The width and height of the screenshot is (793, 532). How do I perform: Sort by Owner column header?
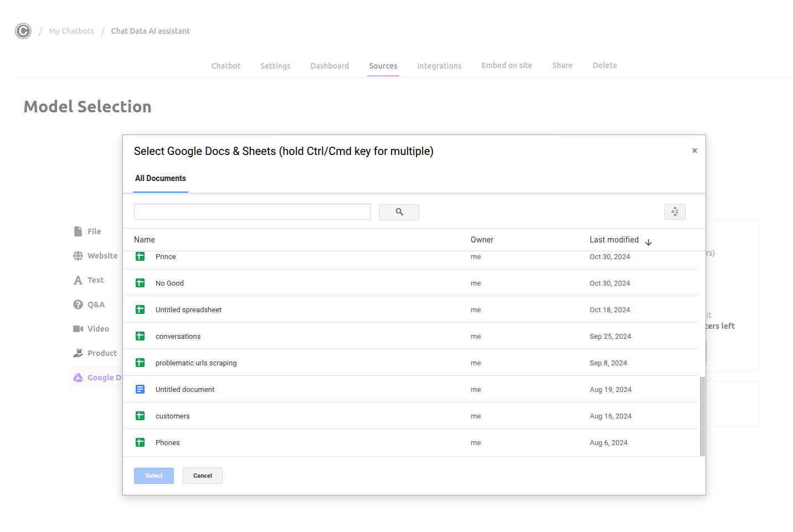[x=482, y=240]
